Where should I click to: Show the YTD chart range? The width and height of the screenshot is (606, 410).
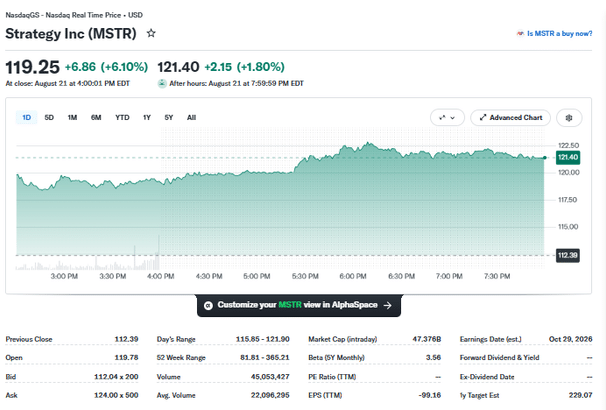[122, 117]
